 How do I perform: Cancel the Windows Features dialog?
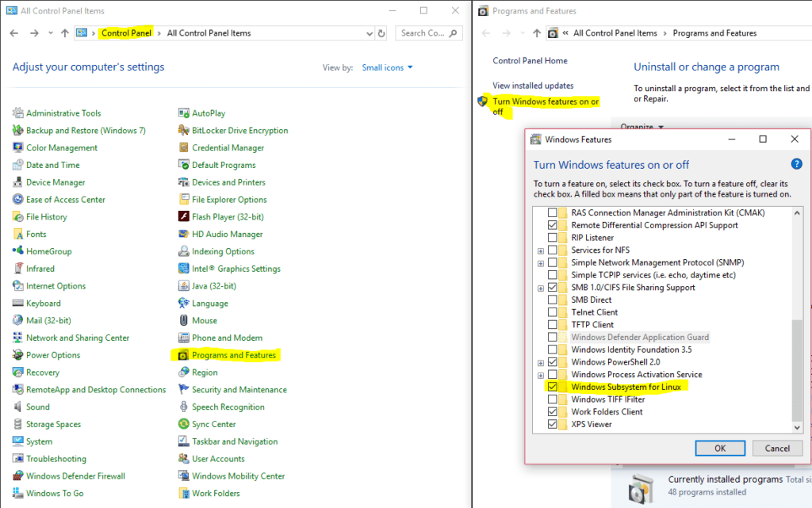(777, 448)
